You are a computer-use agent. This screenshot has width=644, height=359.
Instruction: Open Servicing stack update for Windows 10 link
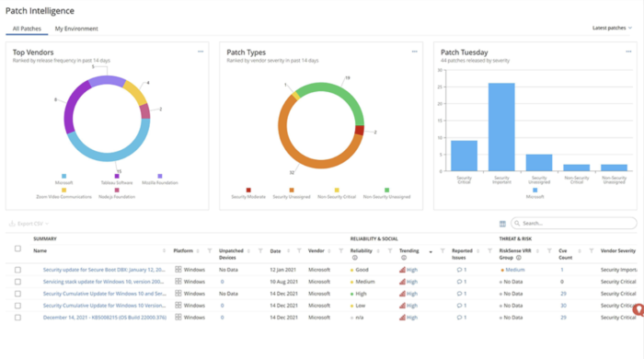point(103,282)
